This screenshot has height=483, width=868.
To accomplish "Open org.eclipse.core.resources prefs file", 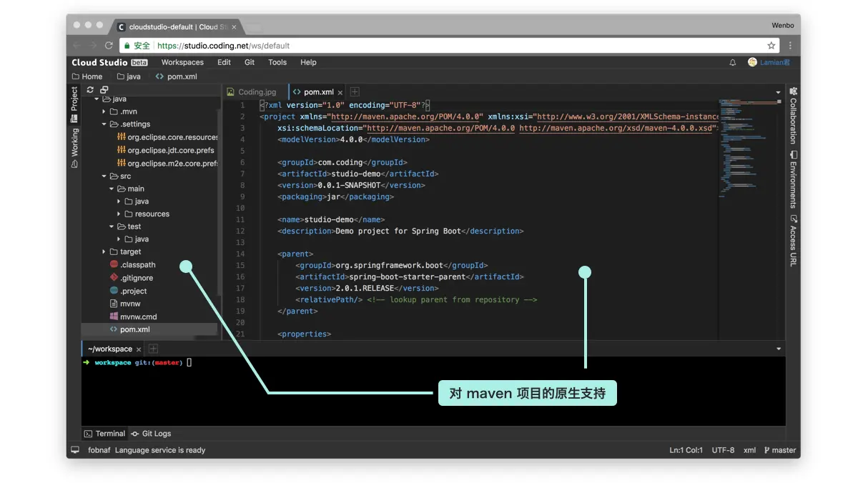I will click(x=168, y=137).
